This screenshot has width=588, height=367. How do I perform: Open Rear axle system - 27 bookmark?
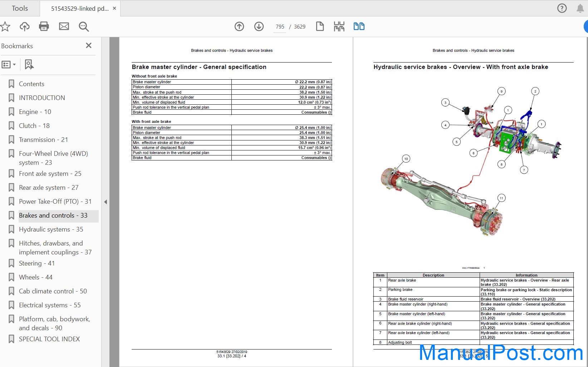click(x=49, y=188)
